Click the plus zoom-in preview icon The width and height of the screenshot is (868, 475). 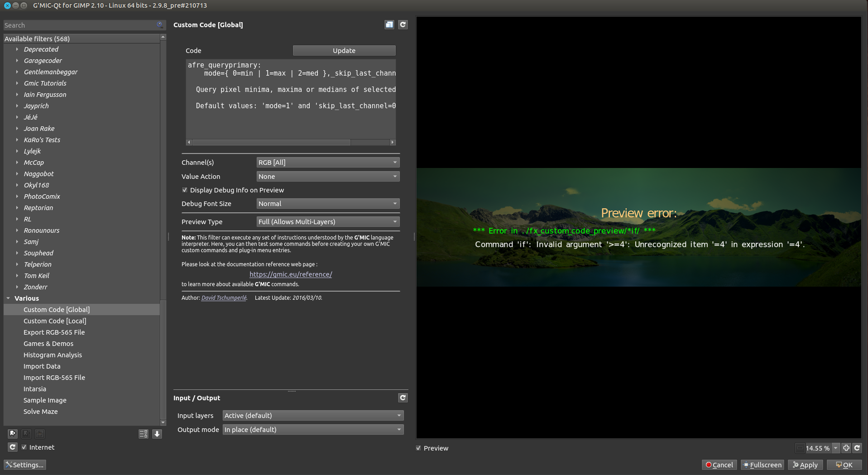click(x=846, y=448)
